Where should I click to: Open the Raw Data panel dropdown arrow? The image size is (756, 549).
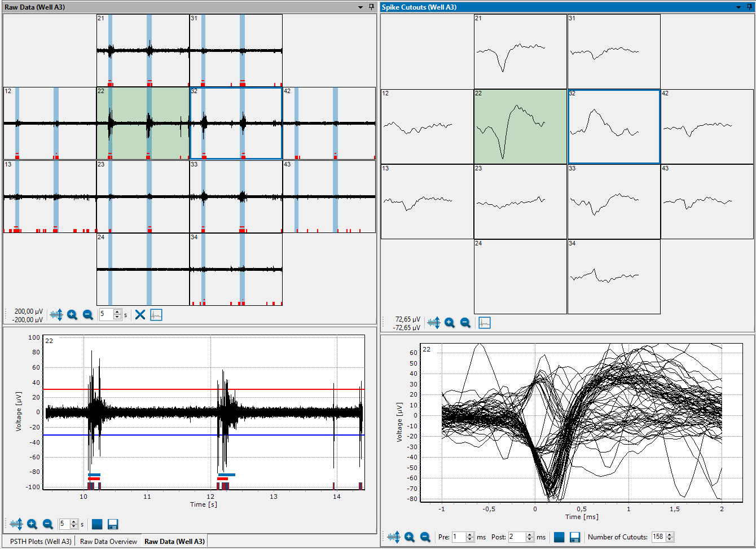click(360, 7)
